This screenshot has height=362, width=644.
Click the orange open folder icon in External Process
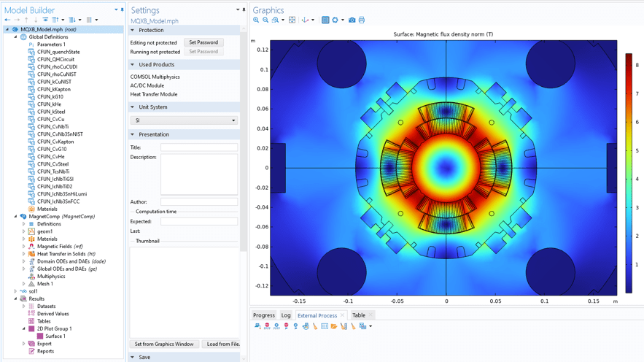point(333,326)
